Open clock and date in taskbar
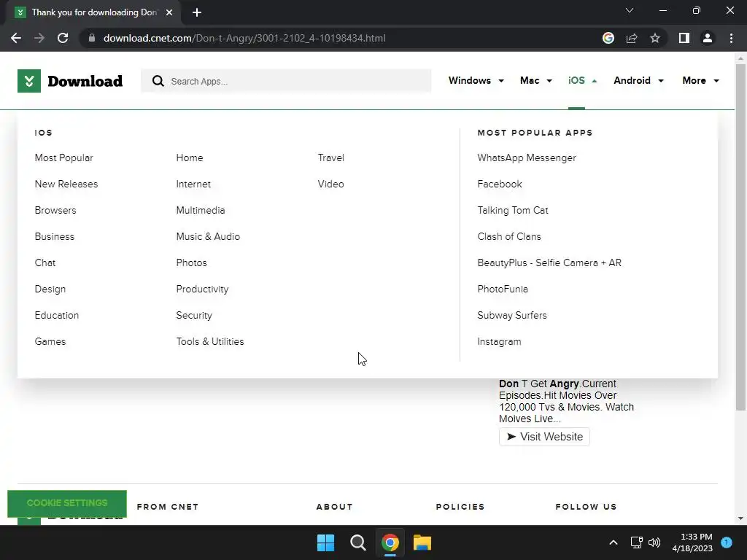 coord(692,542)
